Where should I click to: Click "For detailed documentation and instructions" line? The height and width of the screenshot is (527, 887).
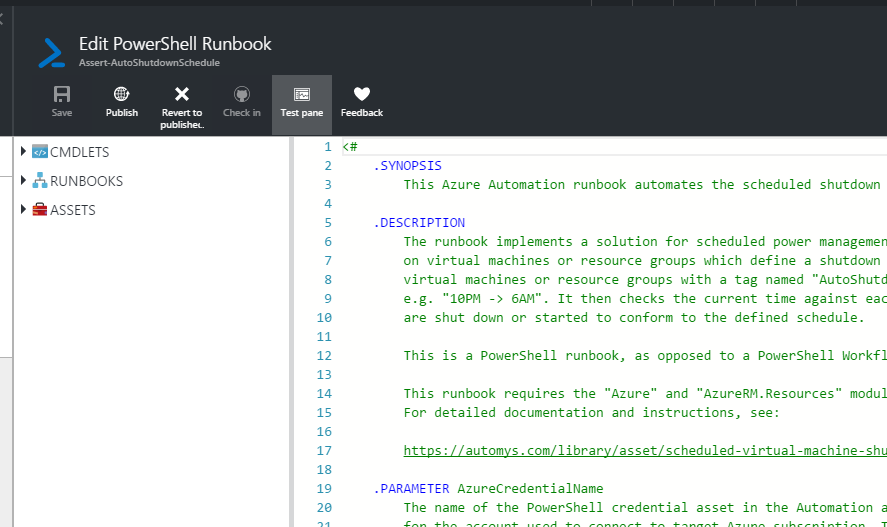[x=591, y=413]
